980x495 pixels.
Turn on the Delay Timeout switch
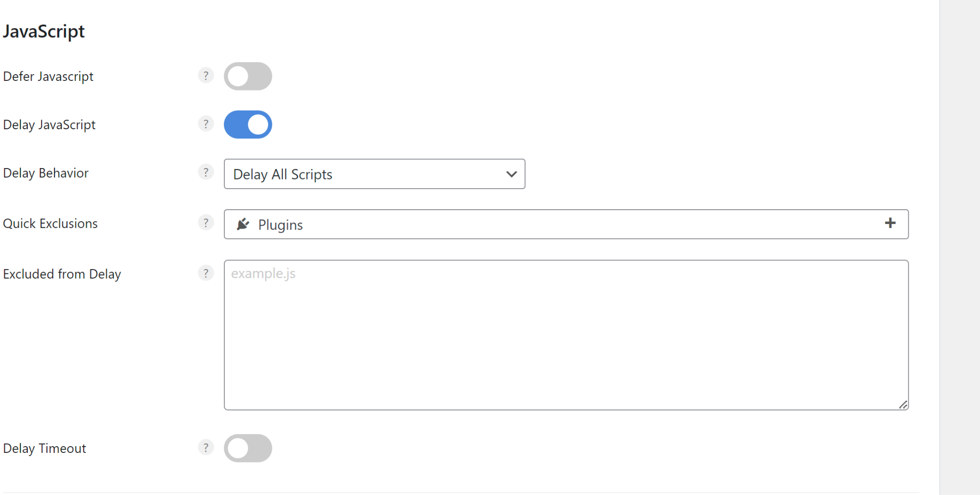248,448
